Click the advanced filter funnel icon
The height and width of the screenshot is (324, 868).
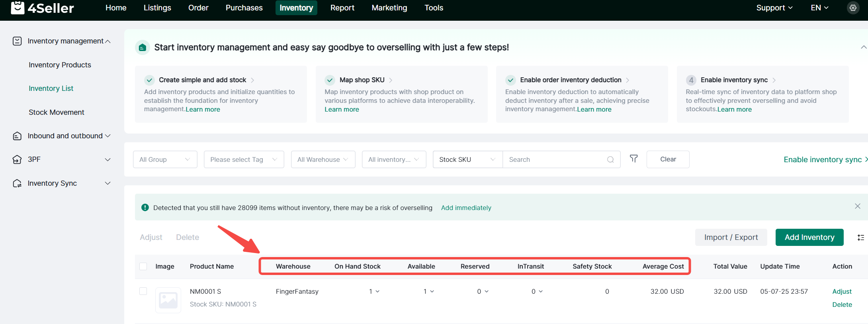(x=633, y=159)
